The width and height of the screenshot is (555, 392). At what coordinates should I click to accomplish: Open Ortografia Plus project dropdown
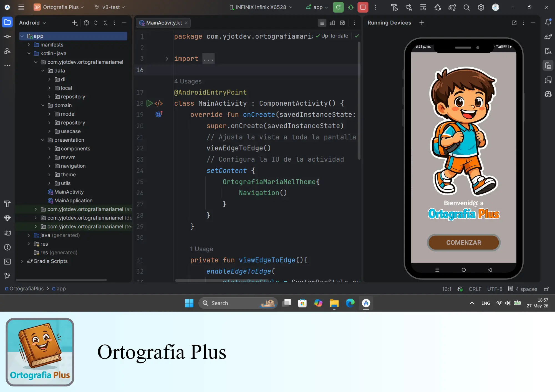point(59,7)
